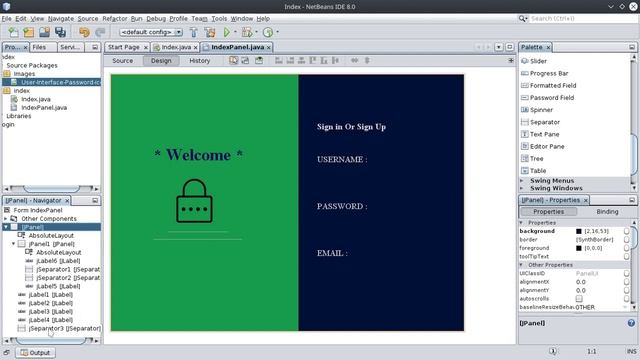Click the Open Project toolbar icon
This screenshot has height=360, width=640.
coord(44,32)
